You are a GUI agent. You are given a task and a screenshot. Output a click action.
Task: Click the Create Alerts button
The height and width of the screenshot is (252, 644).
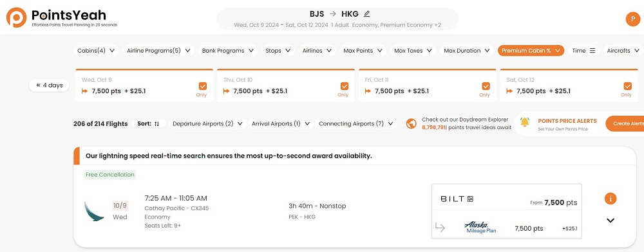pyautogui.click(x=627, y=123)
